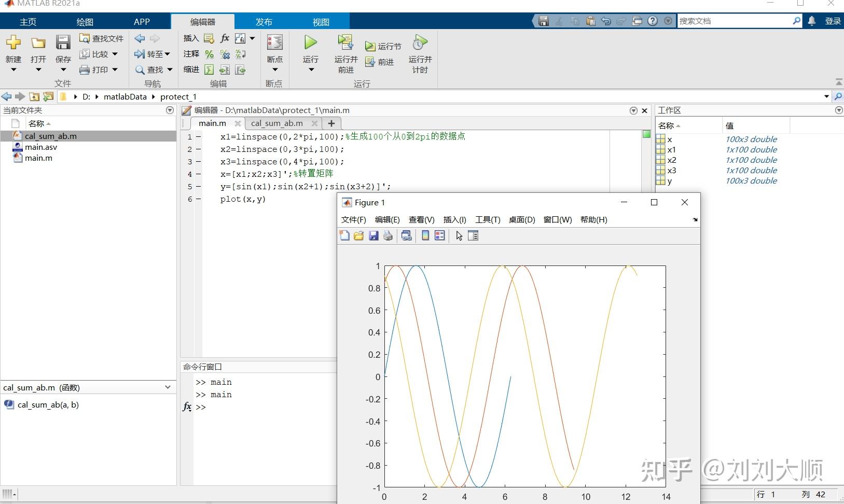Screen dimensions: 844x504
Task: Activate the Edit Plot arrow tool
Action: pos(458,235)
